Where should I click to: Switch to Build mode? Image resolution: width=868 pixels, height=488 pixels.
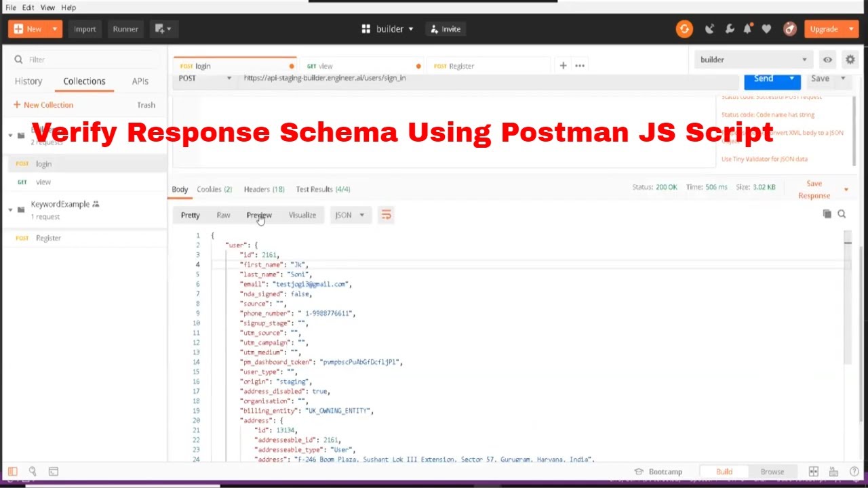724,472
